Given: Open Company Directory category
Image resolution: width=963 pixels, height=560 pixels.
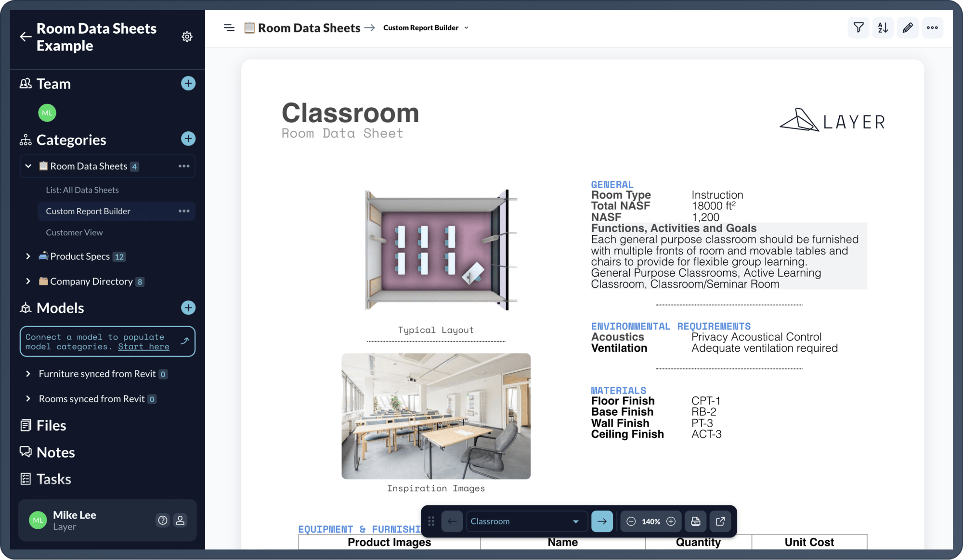Looking at the screenshot, I should (x=91, y=281).
